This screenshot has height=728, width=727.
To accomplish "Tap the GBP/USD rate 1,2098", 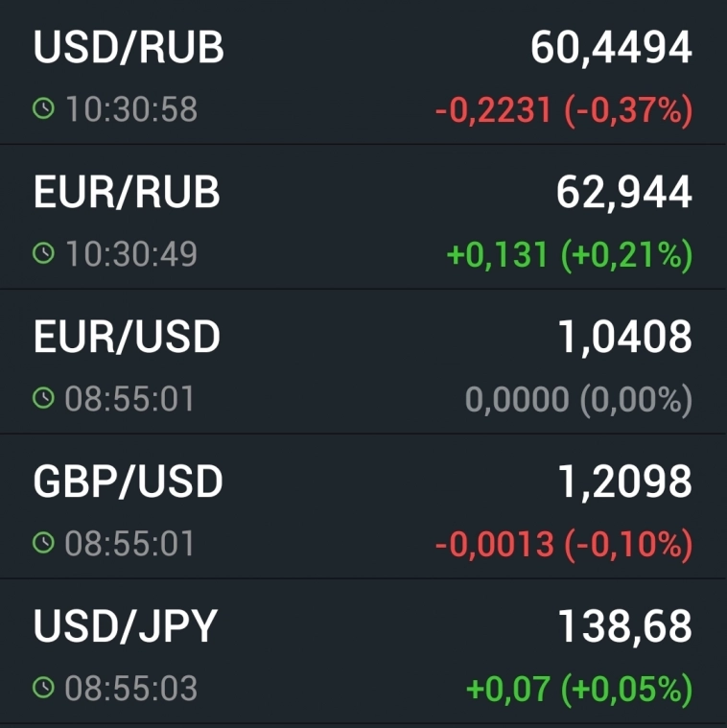I will coord(623,482).
